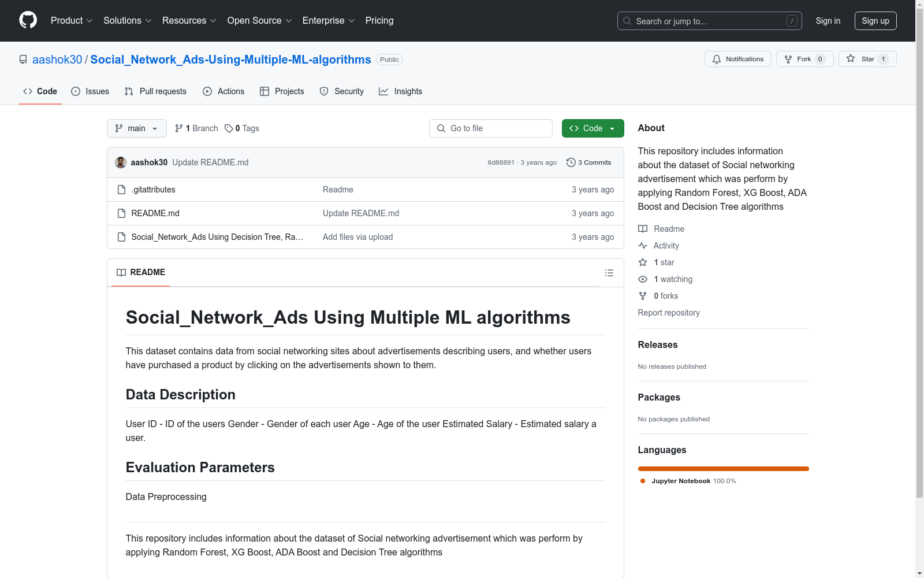Click the Fork count badge 0
The image size is (924, 578).
[x=820, y=59]
